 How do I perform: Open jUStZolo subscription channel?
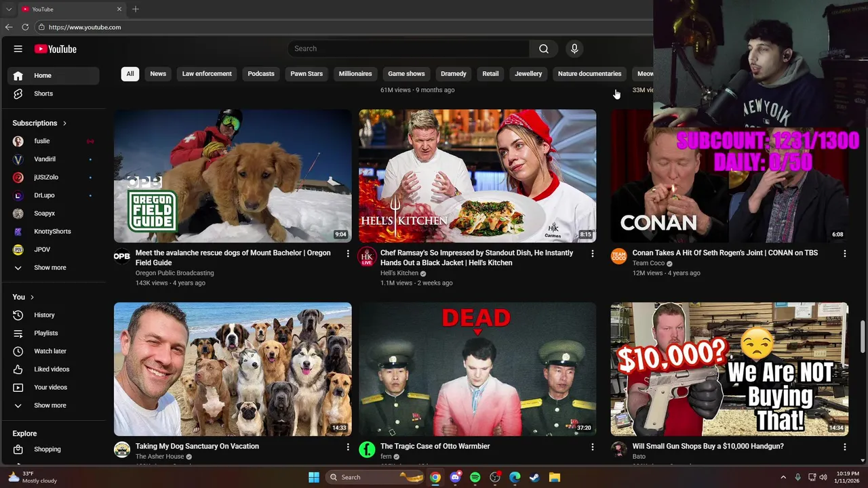tap(53, 177)
